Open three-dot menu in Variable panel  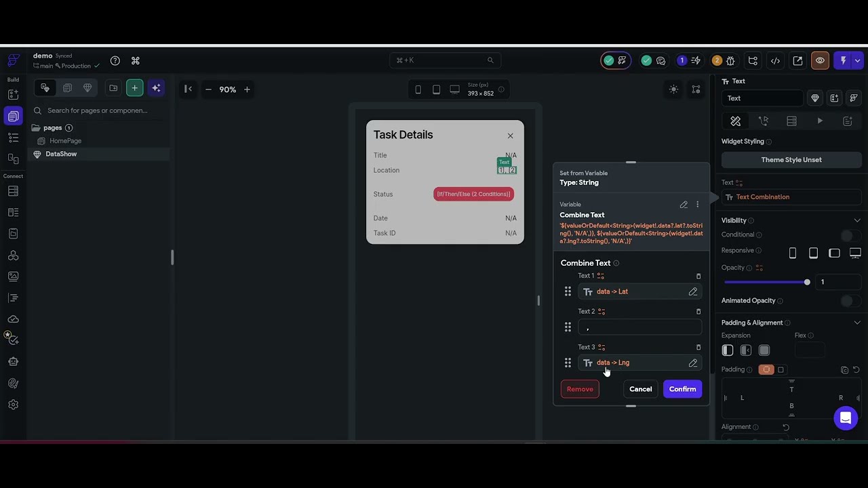[x=697, y=204]
